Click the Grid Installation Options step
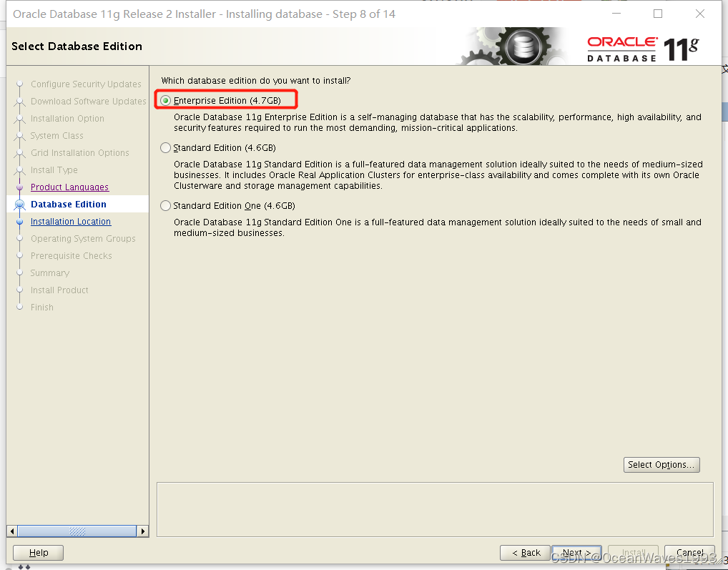Viewport: 728px width, 570px height. 80,153
